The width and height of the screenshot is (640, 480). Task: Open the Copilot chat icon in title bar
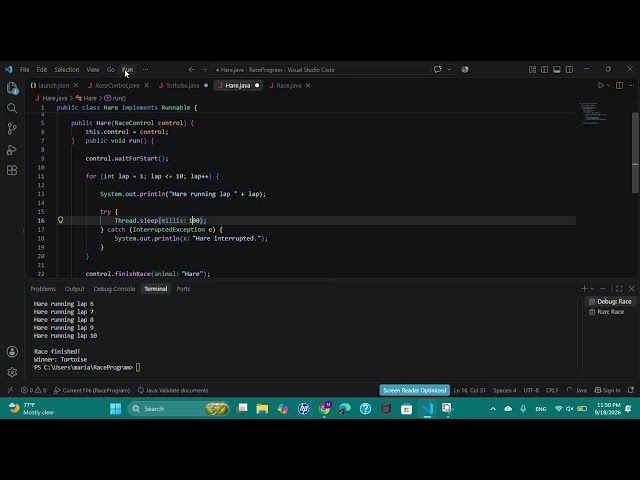tap(438, 69)
